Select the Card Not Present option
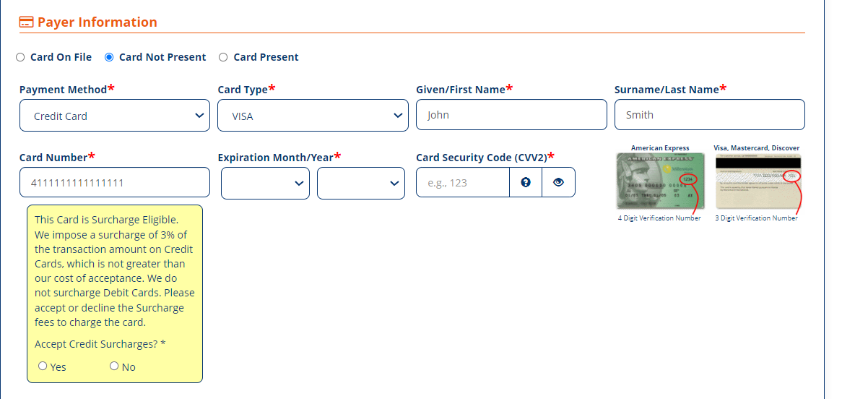 point(109,57)
